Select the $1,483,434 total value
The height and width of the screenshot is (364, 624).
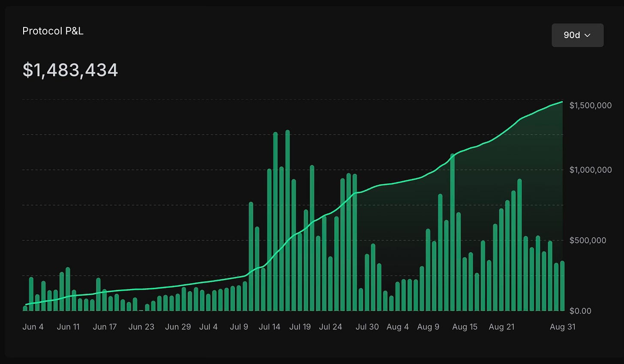[70, 70]
